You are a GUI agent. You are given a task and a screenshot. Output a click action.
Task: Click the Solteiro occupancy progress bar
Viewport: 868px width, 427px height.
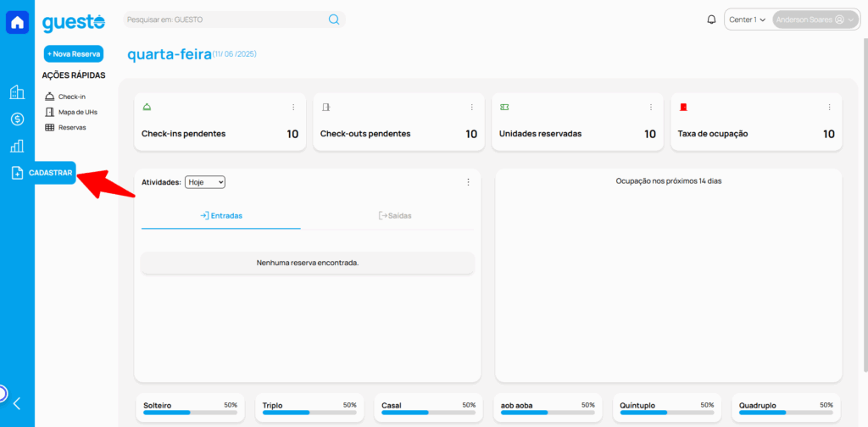tap(190, 413)
